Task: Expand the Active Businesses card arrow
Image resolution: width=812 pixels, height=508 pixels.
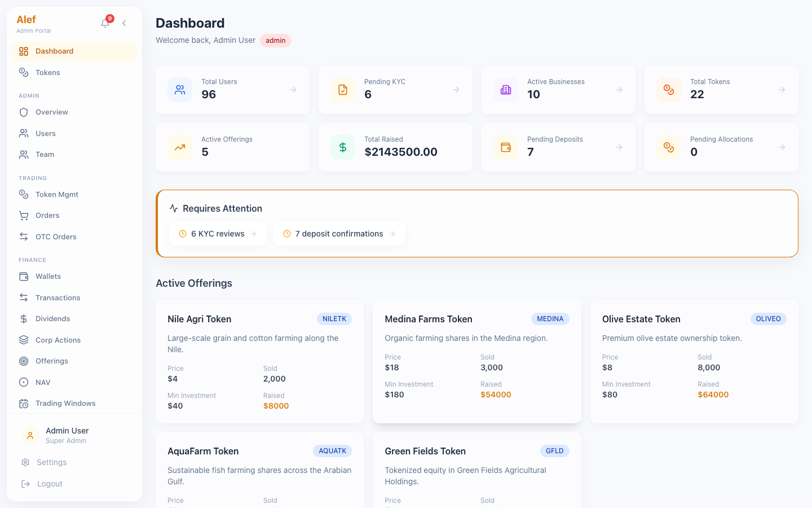Action: 619,89
